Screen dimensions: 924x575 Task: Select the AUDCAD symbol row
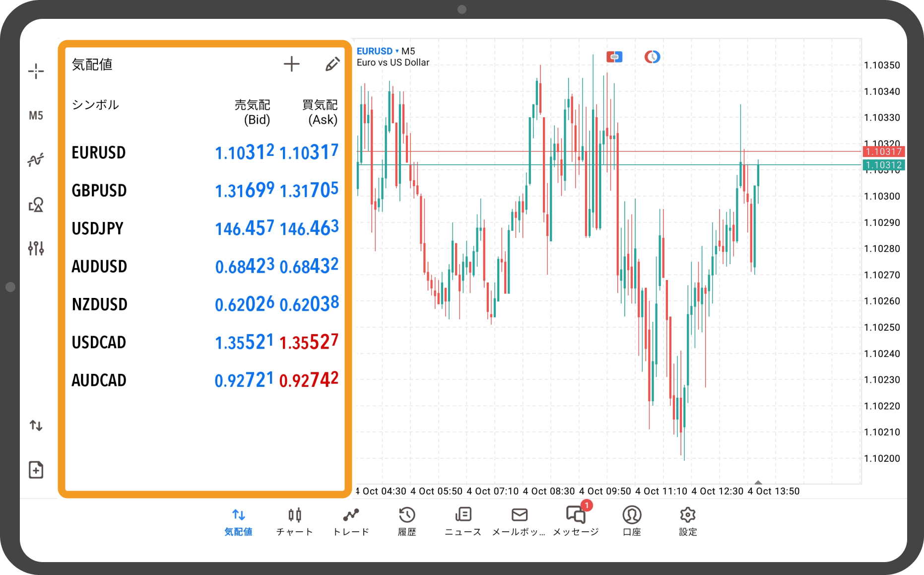click(x=204, y=380)
